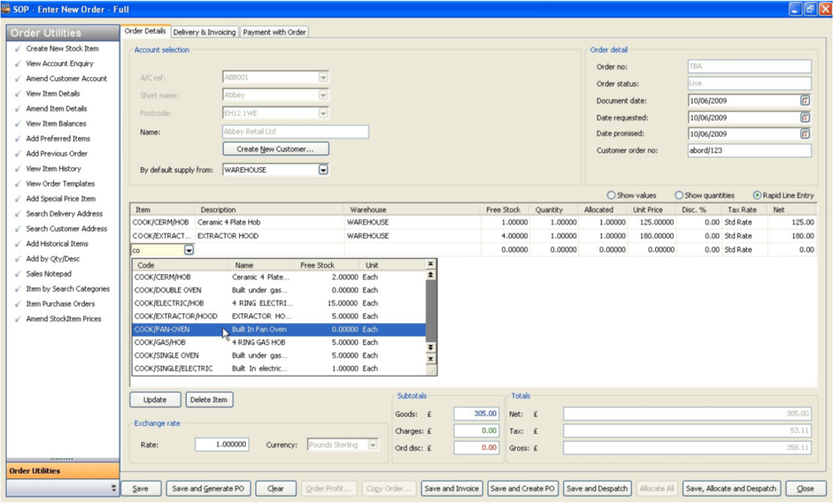This screenshot has width=834, height=504.
Task: Click checkmark icon next to View Item History
Action: click(x=18, y=168)
